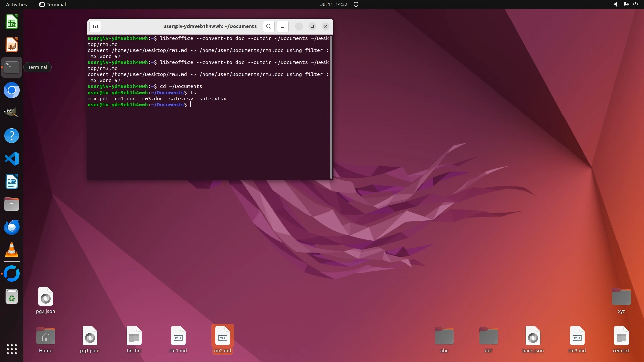Viewport: 644px width, 362px height.
Task: Launch LibreOffice Impress from dock
Action: click(12, 45)
